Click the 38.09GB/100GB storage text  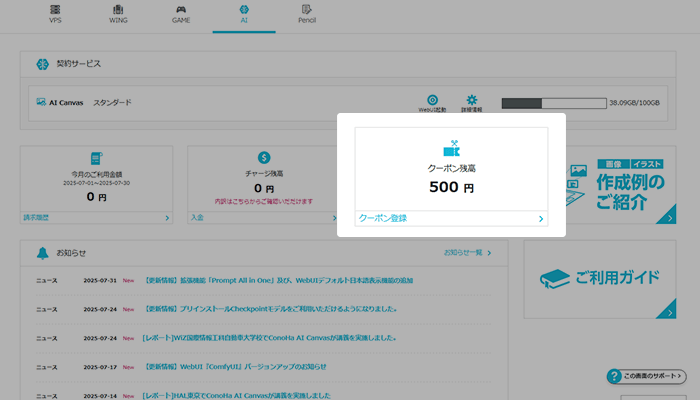pyautogui.click(x=634, y=103)
